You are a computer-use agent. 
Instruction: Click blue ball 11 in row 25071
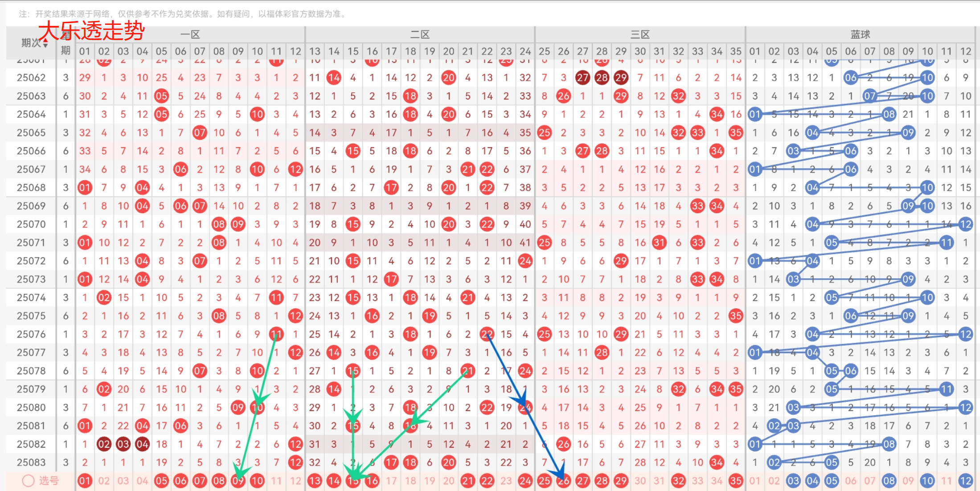(x=946, y=243)
